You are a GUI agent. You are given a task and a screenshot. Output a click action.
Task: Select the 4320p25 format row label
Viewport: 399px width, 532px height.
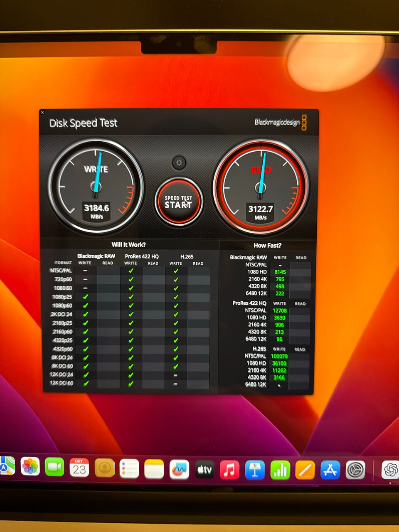click(62, 340)
